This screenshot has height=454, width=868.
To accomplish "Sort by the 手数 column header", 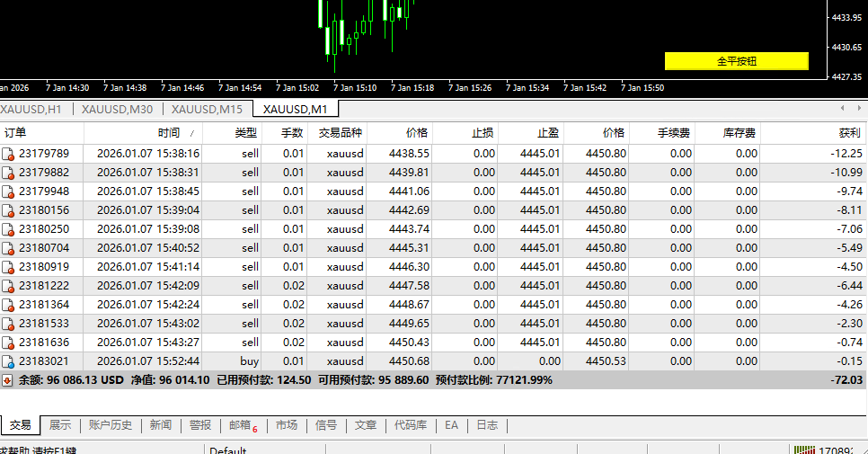I will pos(284,133).
